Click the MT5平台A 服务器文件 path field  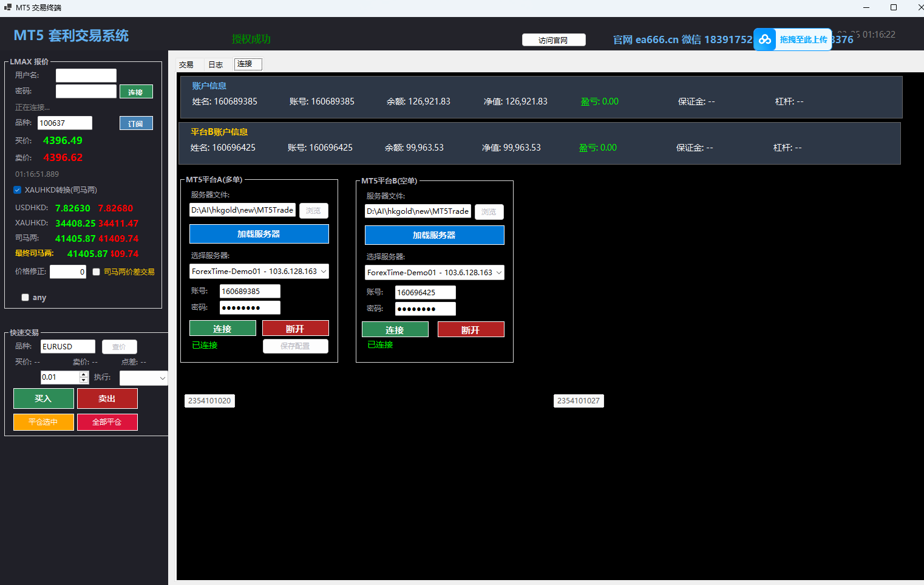pos(243,210)
